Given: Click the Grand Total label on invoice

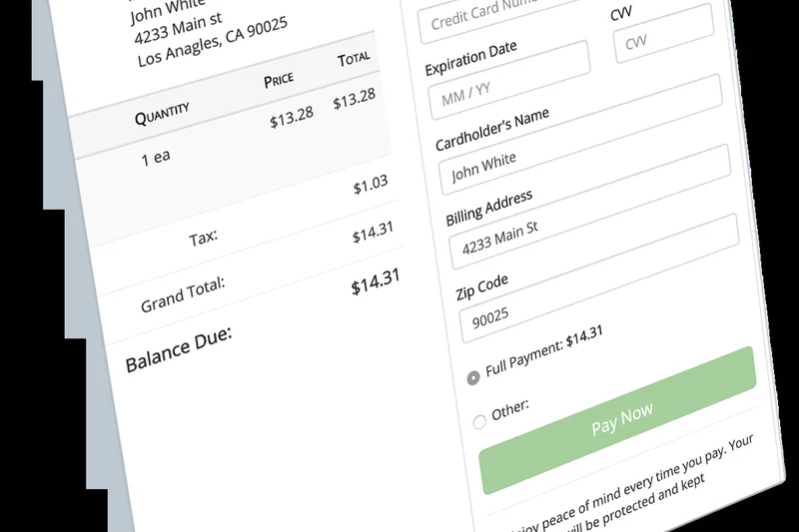Looking at the screenshot, I should tap(183, 295).
